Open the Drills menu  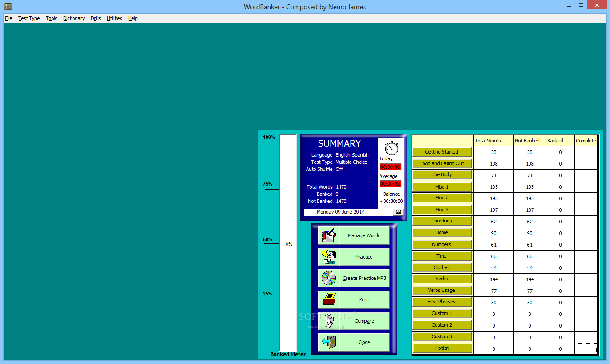[x=96, y=18]
